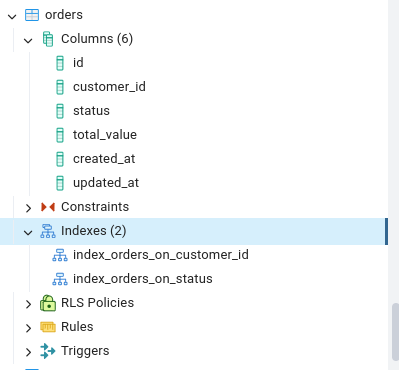Click the orders table icon

coord(32,15)
